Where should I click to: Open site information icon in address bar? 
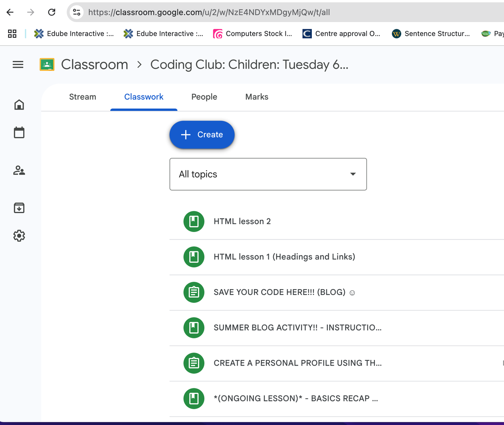click(x=77, y=12)
